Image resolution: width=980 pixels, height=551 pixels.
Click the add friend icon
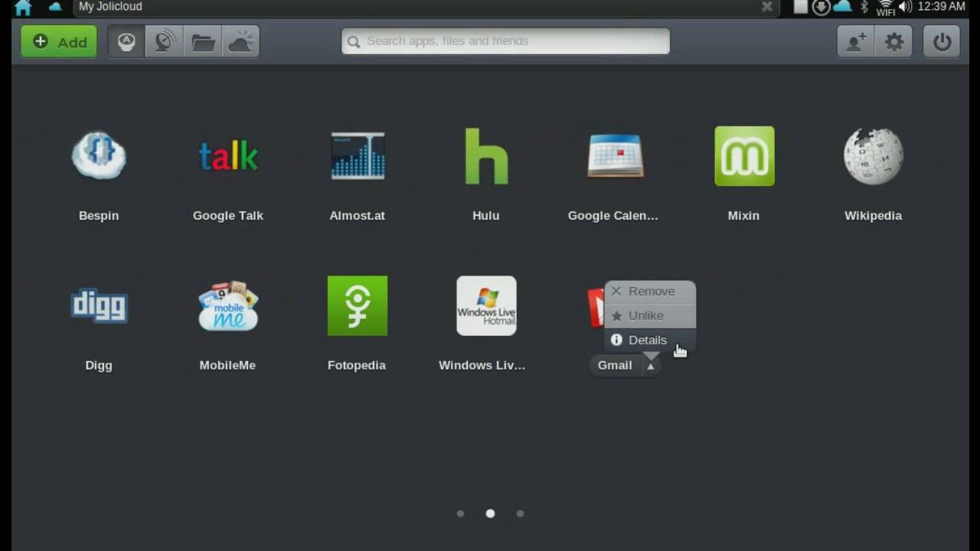856,41
